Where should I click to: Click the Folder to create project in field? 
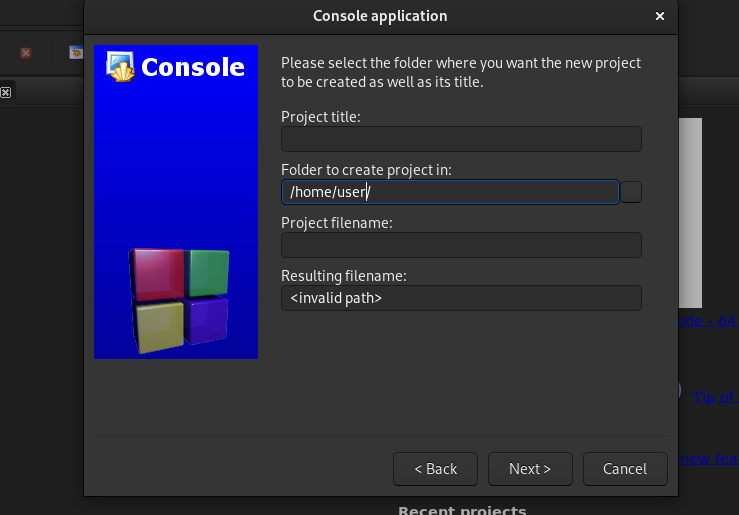click(450, 192)
